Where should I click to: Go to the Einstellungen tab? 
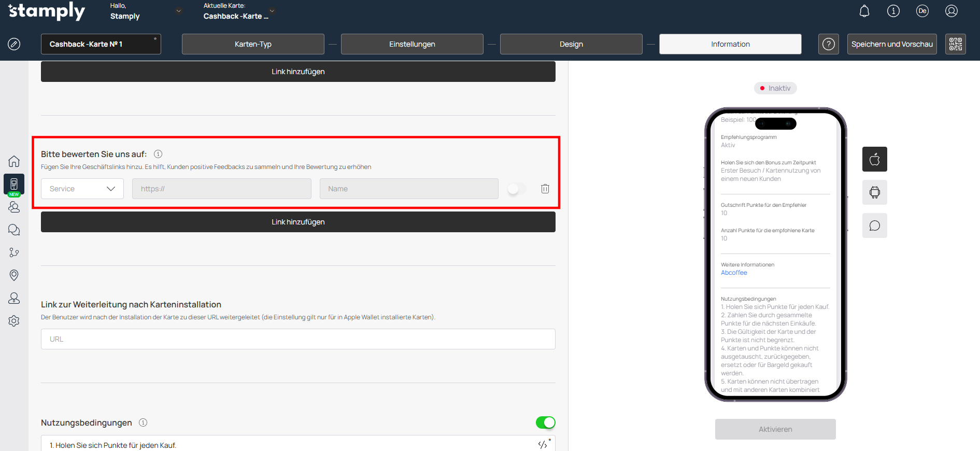pos(411,44)
